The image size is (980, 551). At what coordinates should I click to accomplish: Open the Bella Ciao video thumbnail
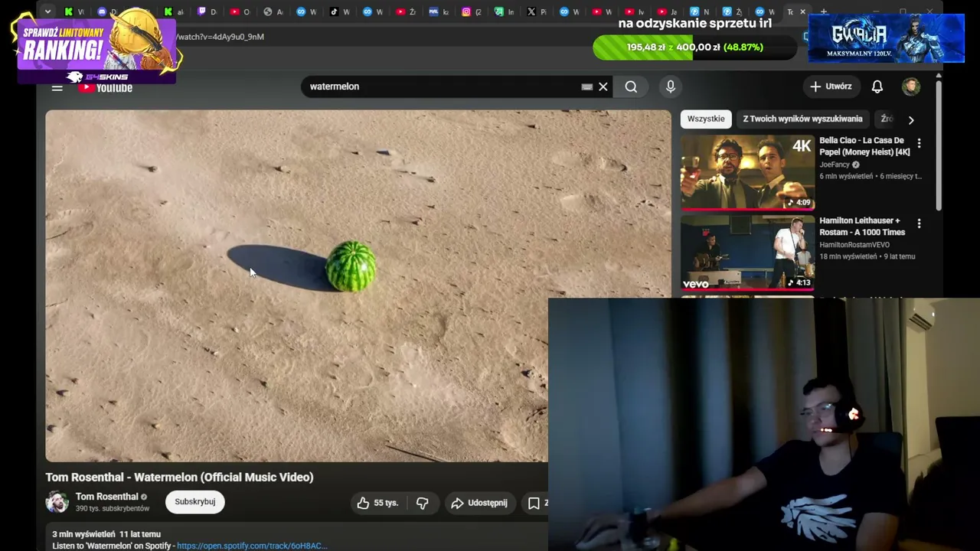[748, 172]
